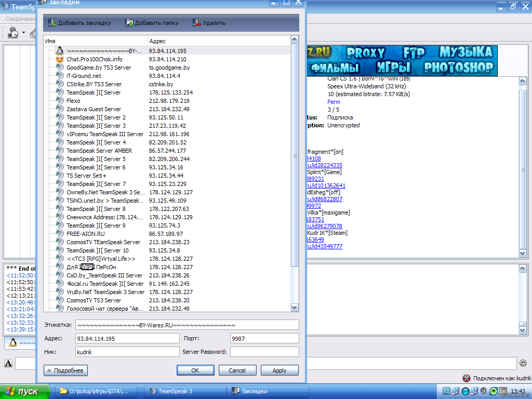Click the text formatting 'A' icon in chat bar
Viewport: 532px width, 399px height.
8,363
